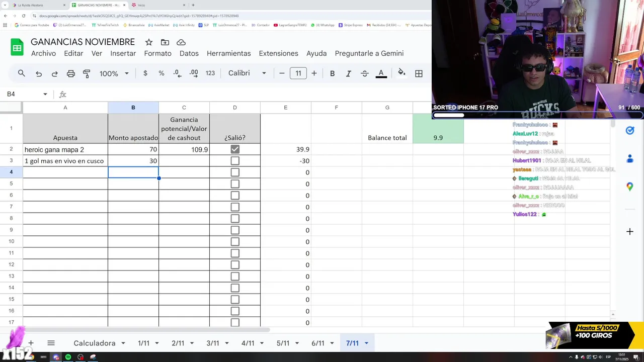Image resolution: width=644 pixels, height=362 pixels.
Task: Get add-ons with side panel plus
Action: [x=629, y=231]
